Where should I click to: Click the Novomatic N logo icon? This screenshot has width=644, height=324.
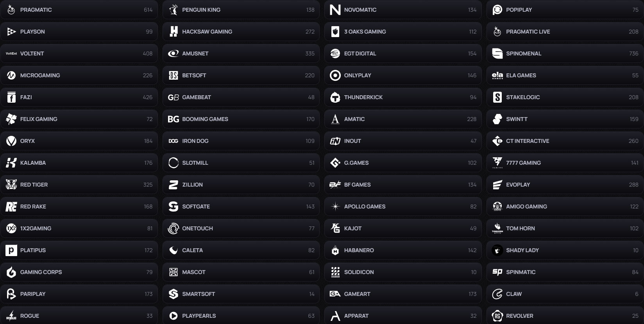pyautogui.click(x=335, y=10)
